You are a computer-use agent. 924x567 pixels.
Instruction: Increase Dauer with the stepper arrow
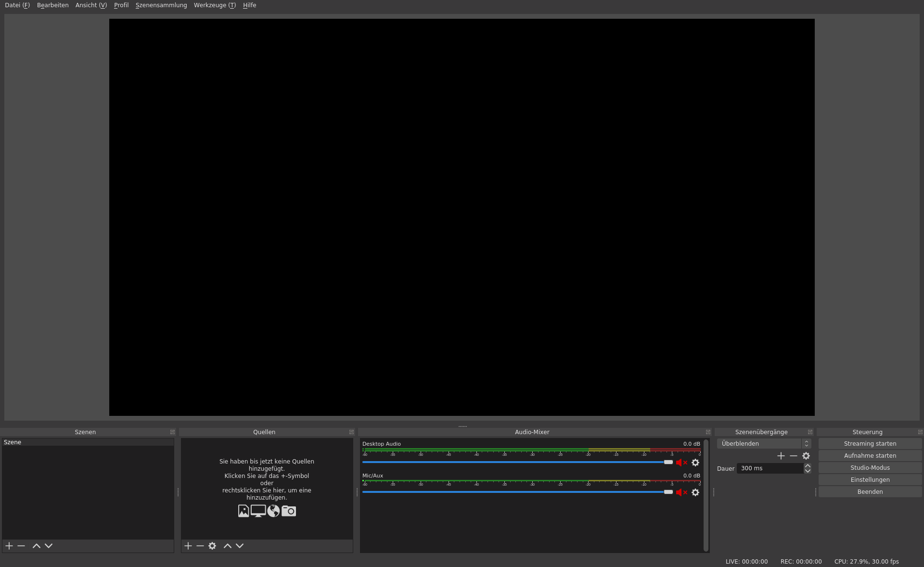coord(808,466)
